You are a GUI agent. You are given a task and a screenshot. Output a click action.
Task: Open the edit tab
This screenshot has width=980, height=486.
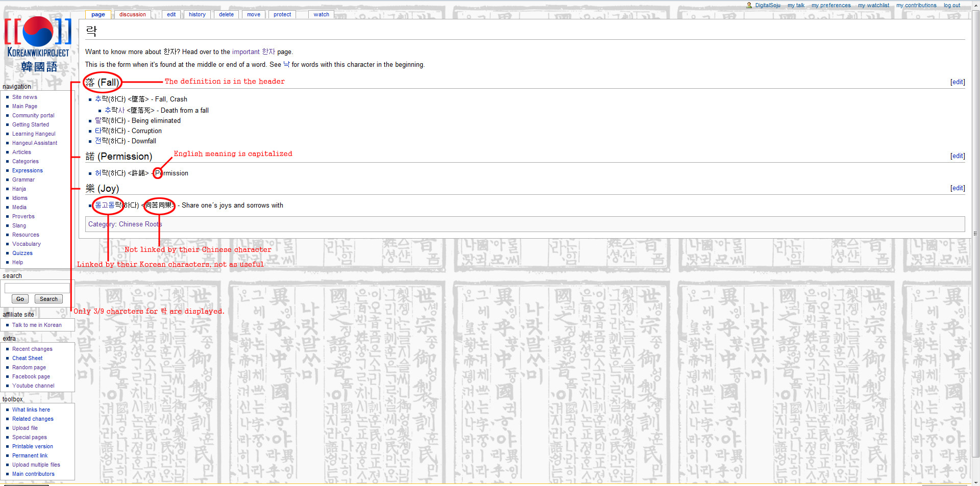click(171, 14)
